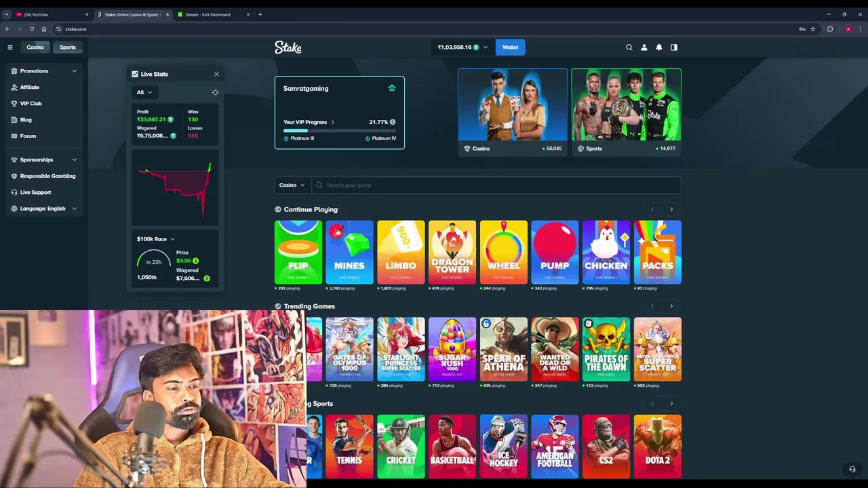The height and width of the screenshot is (488, 868).
Task: Open the Dota 2 sports category
Action: (x=658, y=446)
